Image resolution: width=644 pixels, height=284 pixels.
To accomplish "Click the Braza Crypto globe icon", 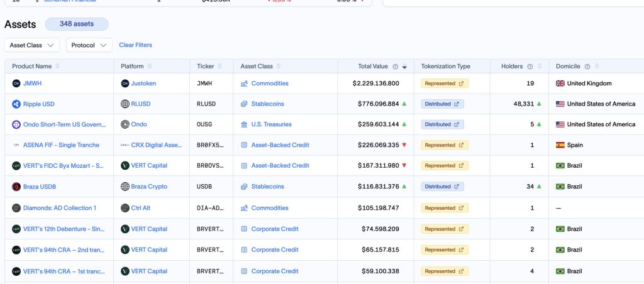I will click(x=125, y=187).
